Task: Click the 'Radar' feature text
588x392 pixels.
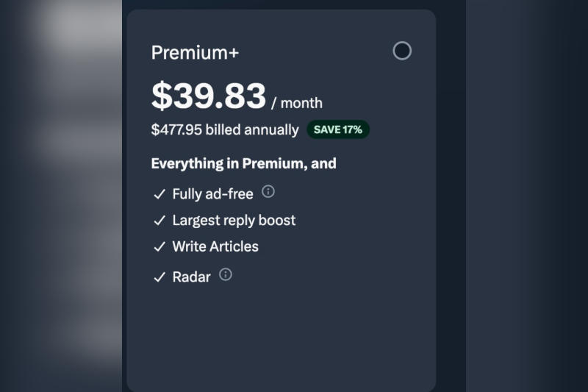Action: pos(191,277)
